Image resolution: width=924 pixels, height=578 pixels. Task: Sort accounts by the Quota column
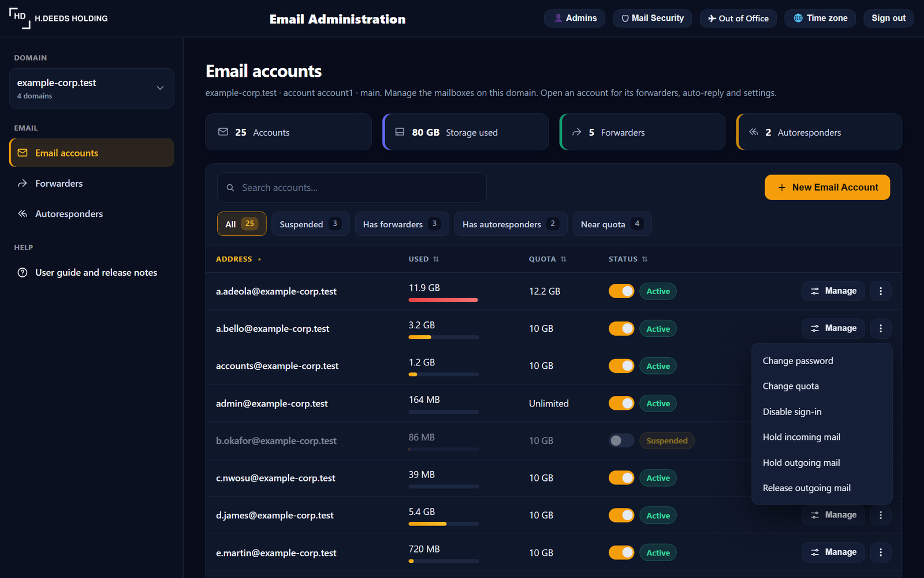(x=547, y=259)
